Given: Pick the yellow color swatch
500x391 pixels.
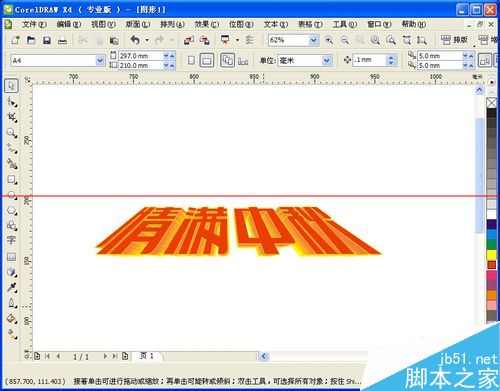Looking at the screenshot, I should 491,255.
